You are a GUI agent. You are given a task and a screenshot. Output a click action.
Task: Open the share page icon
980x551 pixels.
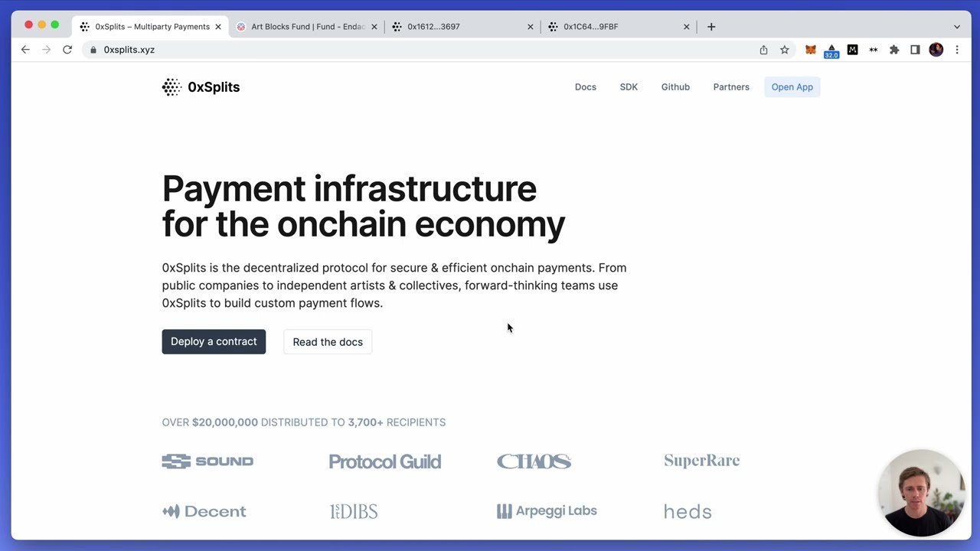coord(763,50)
